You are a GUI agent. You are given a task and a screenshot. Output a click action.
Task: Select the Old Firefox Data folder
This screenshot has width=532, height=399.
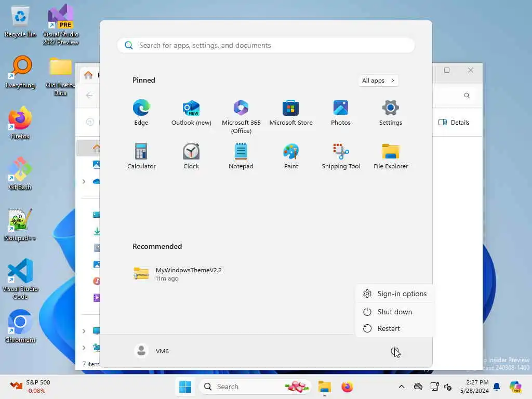coord(60,76)
